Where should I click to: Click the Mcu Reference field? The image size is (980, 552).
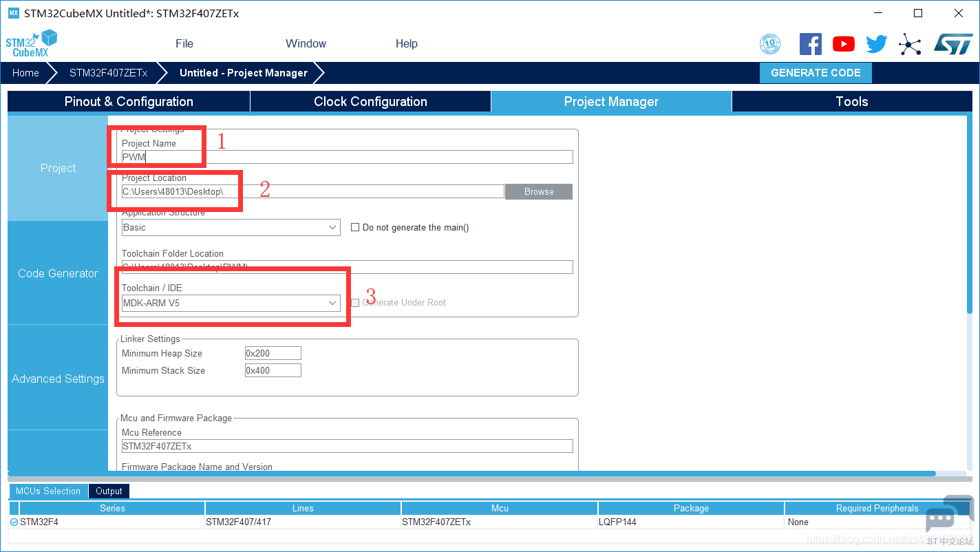[347, 446]
